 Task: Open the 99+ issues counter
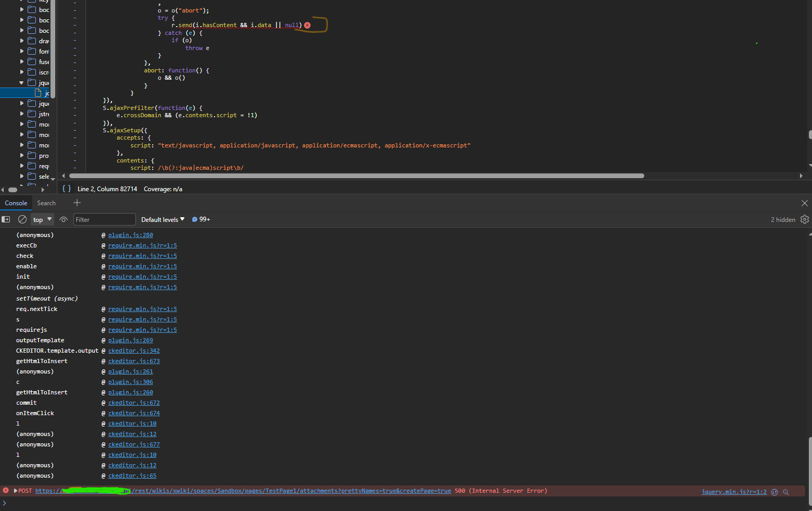[x=201, y=219]
